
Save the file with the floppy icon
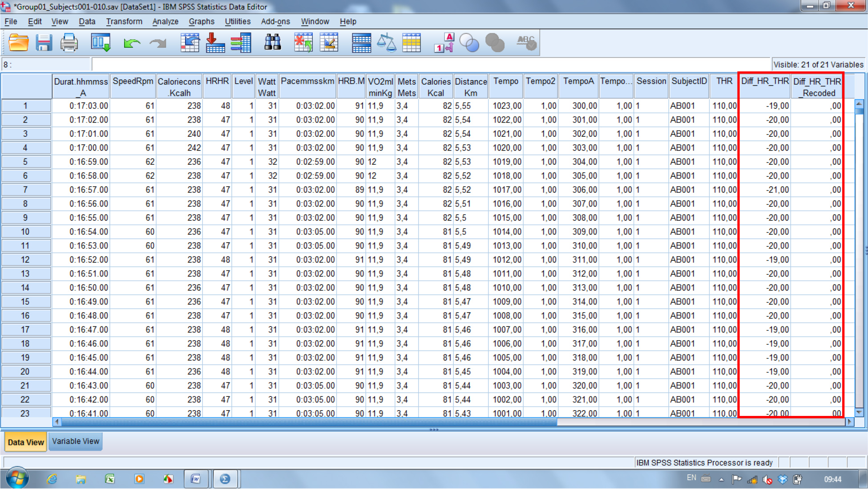pos(44,43)
